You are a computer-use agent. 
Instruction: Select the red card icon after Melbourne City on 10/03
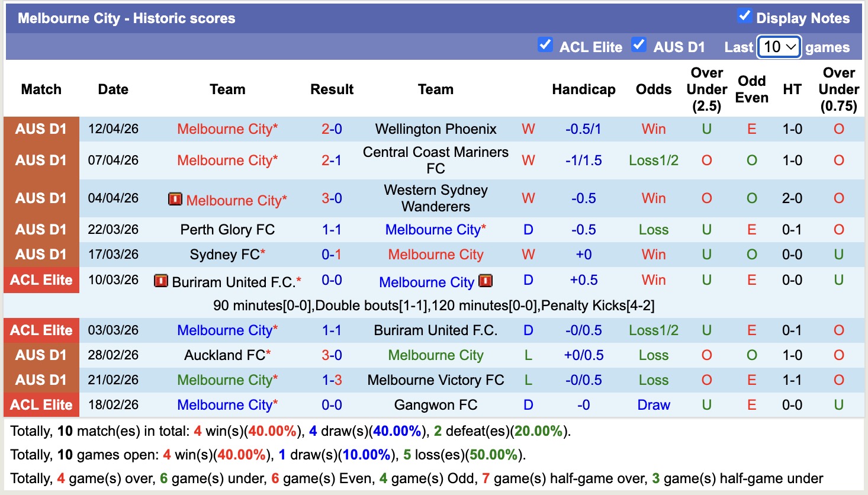(485, 281)
